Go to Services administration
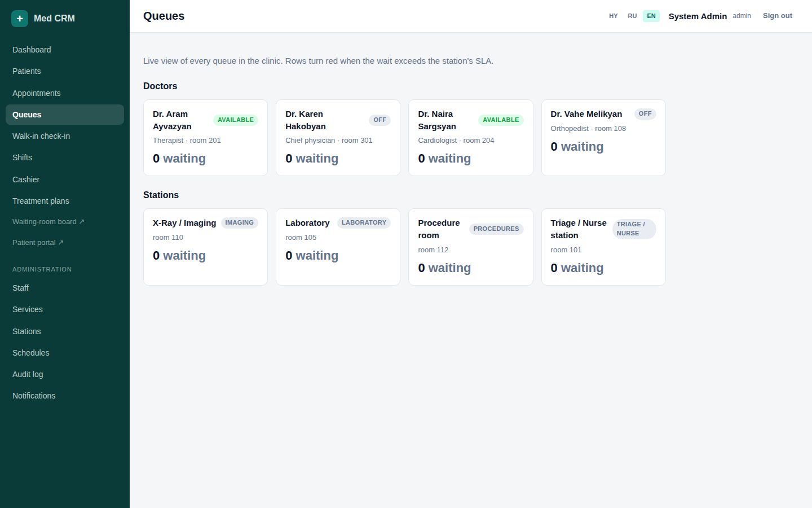Image resolution: width=812 pixels, height=508 pixels. tap(65, 309)
